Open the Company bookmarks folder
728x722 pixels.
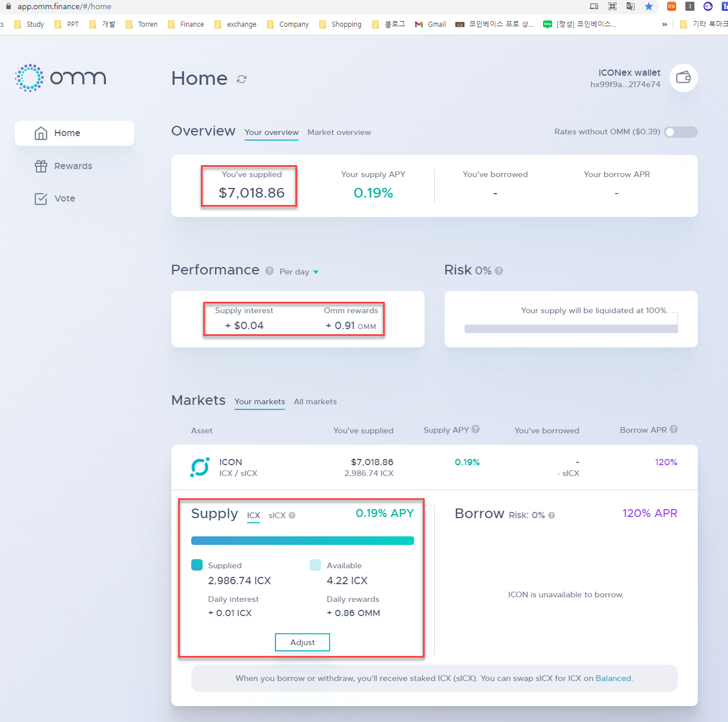click(287, 24)
